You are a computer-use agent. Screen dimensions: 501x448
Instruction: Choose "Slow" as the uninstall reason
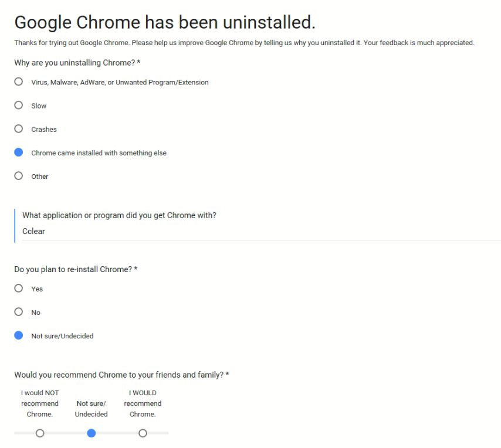pyautogui.click(x=19, y=106)
